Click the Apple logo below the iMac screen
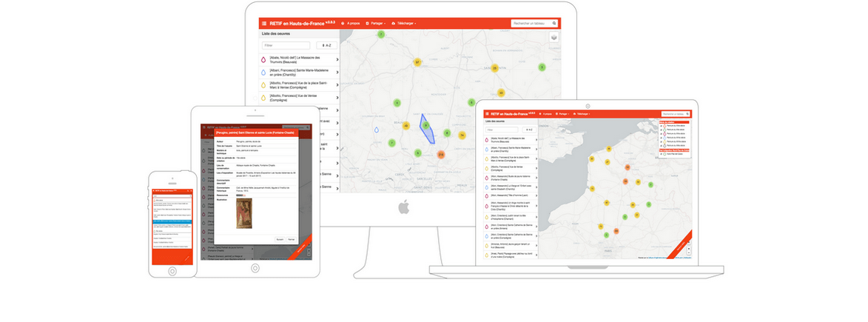Screen dimensions: 868x322 403,208
